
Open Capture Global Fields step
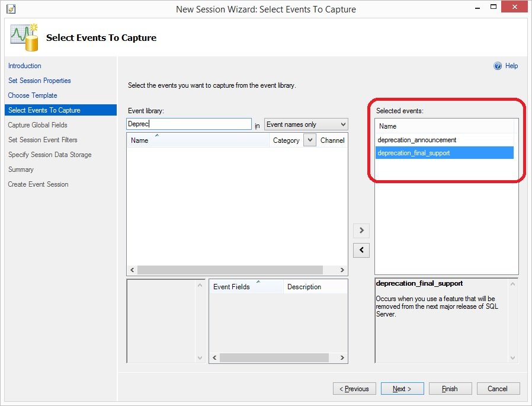pos(38,125)
